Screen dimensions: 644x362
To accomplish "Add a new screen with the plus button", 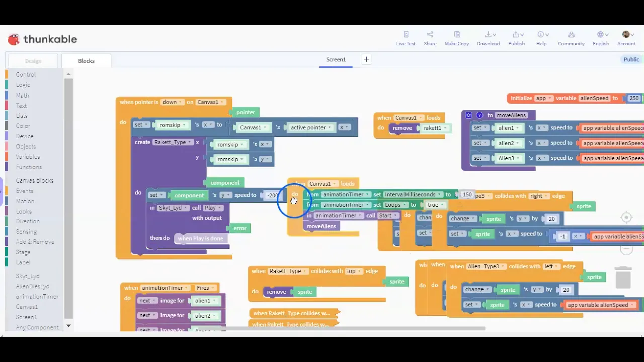I will (366, 59).
